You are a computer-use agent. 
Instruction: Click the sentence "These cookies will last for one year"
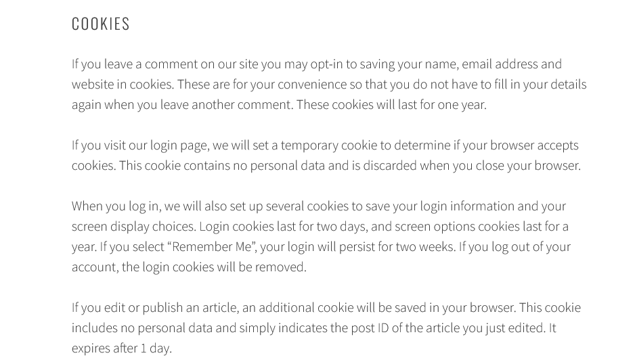click(x=391, y=105)
